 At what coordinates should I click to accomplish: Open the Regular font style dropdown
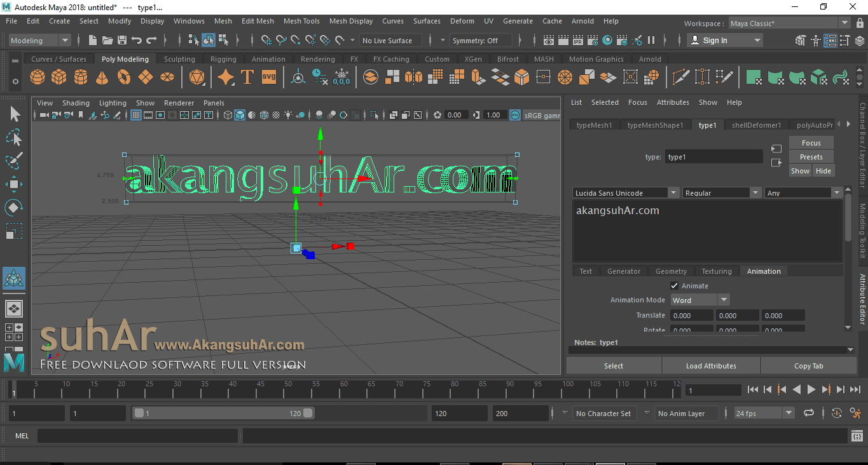pos(722,192)
